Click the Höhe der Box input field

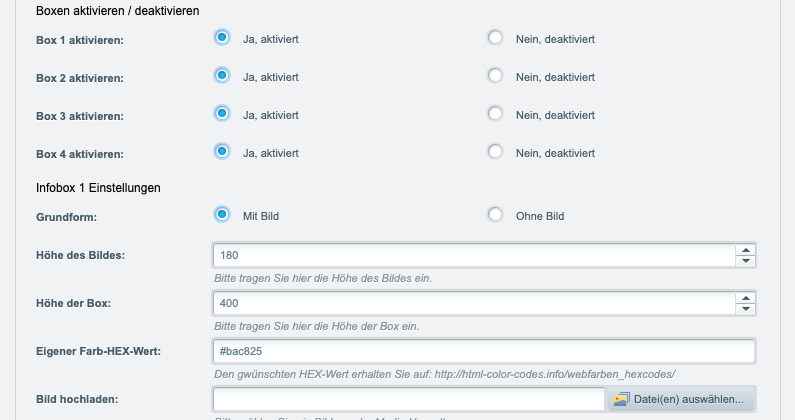pyautogui.click(x=474, y=303)
